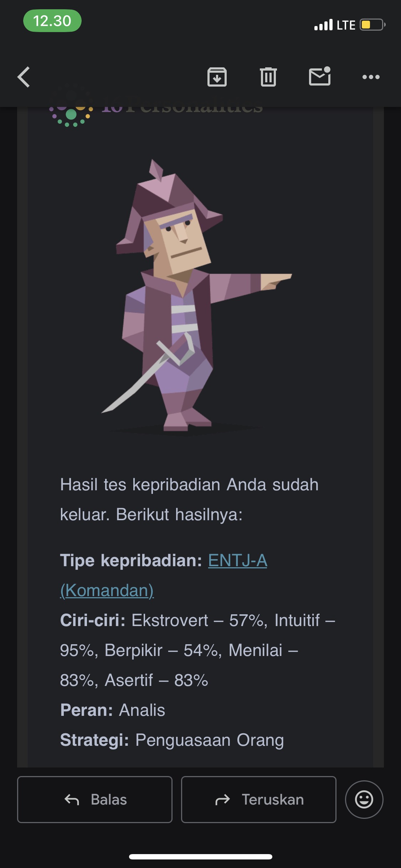401x868 pixels.
Task: Add an emoji reaction
Action: point(364,800)
